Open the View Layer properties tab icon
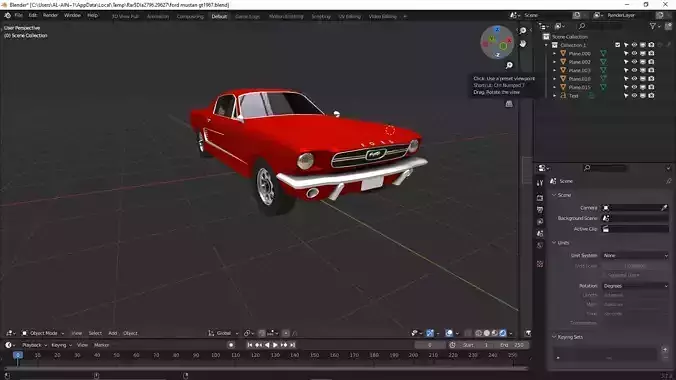 click(540, 222)
